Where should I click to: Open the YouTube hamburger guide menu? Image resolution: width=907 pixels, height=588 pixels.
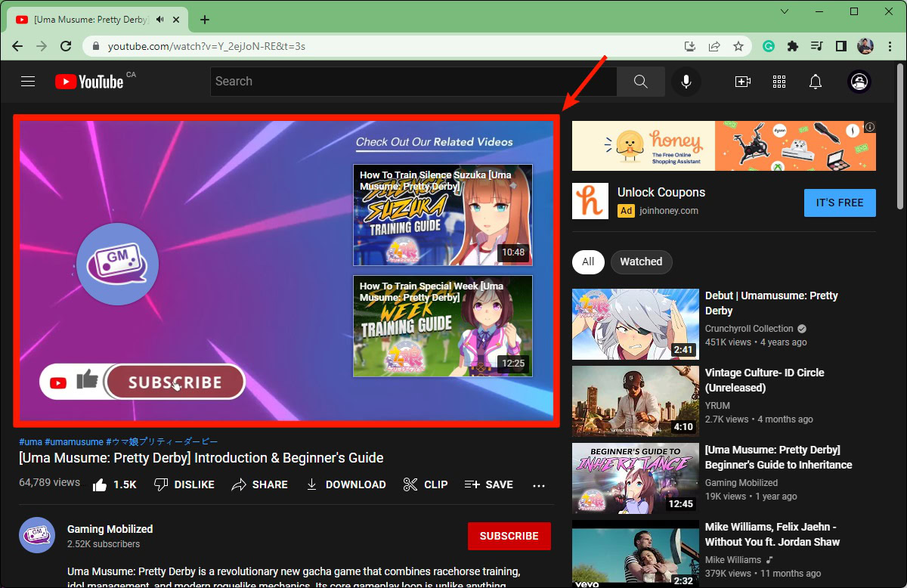[28, 82]
